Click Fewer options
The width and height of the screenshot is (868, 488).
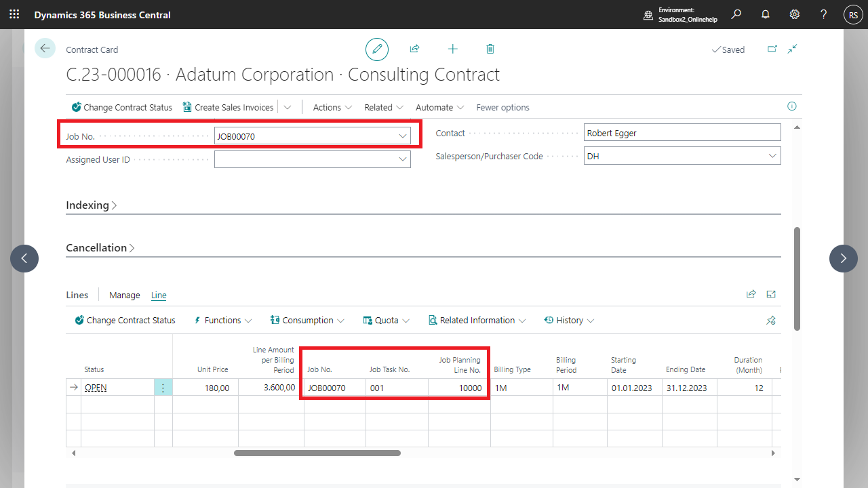pos(503,107)
